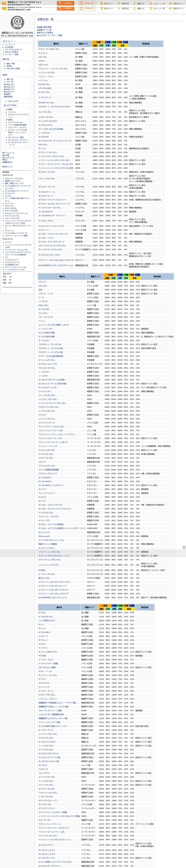Close the floating banner with the X button
This screenshot has height=868, width=186.
click(184, 548)
